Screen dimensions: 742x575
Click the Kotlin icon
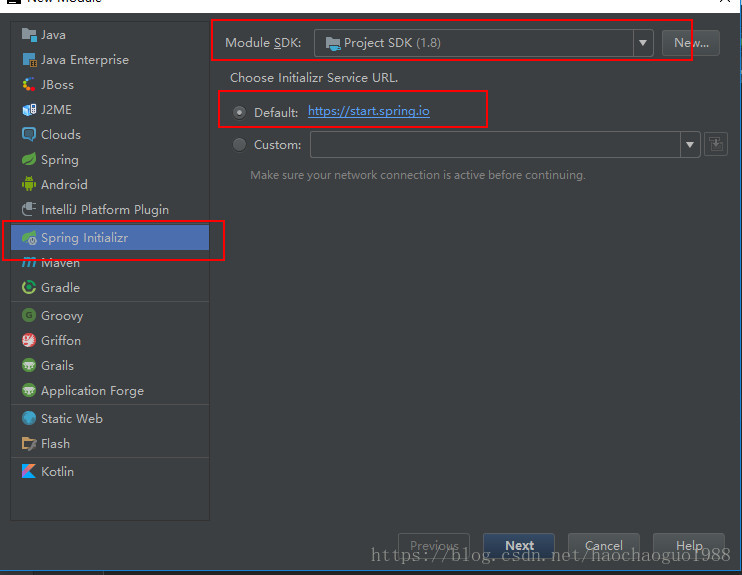pos(29,471)
